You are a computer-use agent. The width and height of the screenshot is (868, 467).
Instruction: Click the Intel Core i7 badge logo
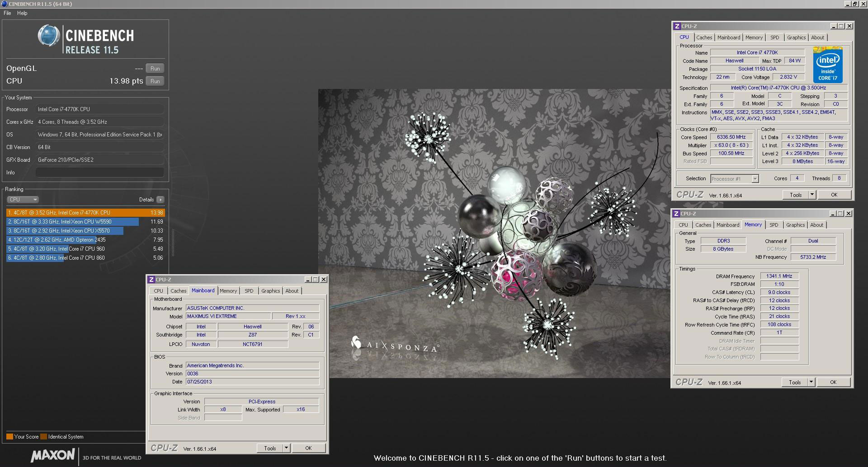pyautogui.click(x=827, y=65)
